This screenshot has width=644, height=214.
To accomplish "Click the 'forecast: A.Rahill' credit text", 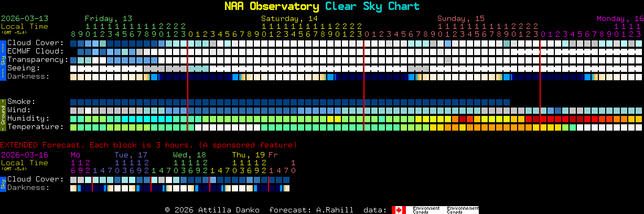I will (311, 210).
